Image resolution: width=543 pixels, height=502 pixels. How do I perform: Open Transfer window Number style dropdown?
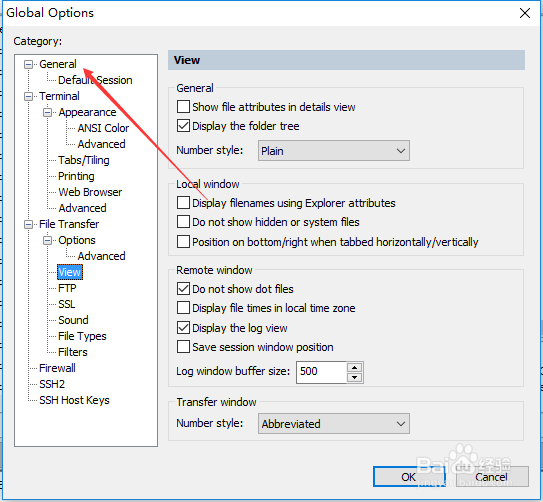point(333,423)
